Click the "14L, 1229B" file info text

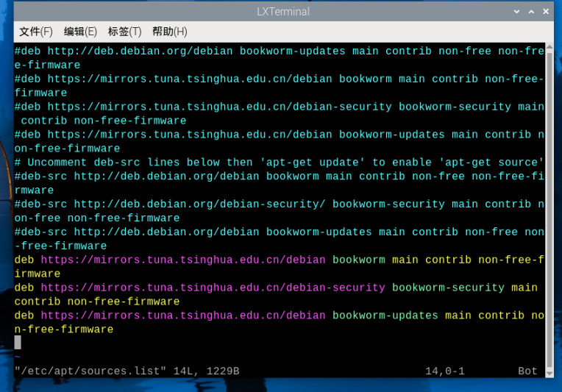tap(206, 371)
